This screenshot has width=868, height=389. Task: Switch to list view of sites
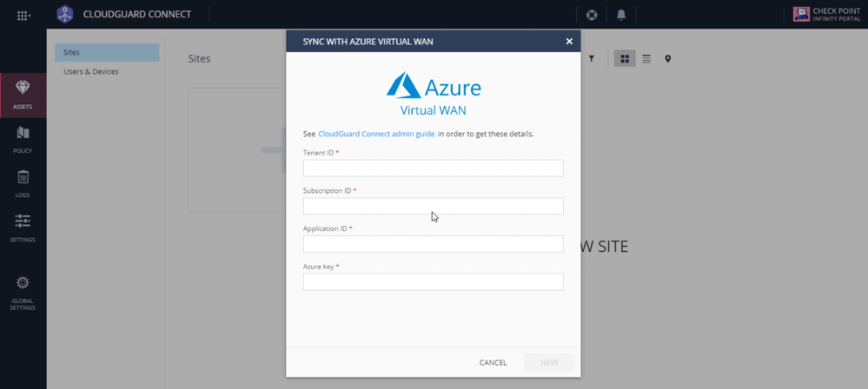click(x=646, y=59)
